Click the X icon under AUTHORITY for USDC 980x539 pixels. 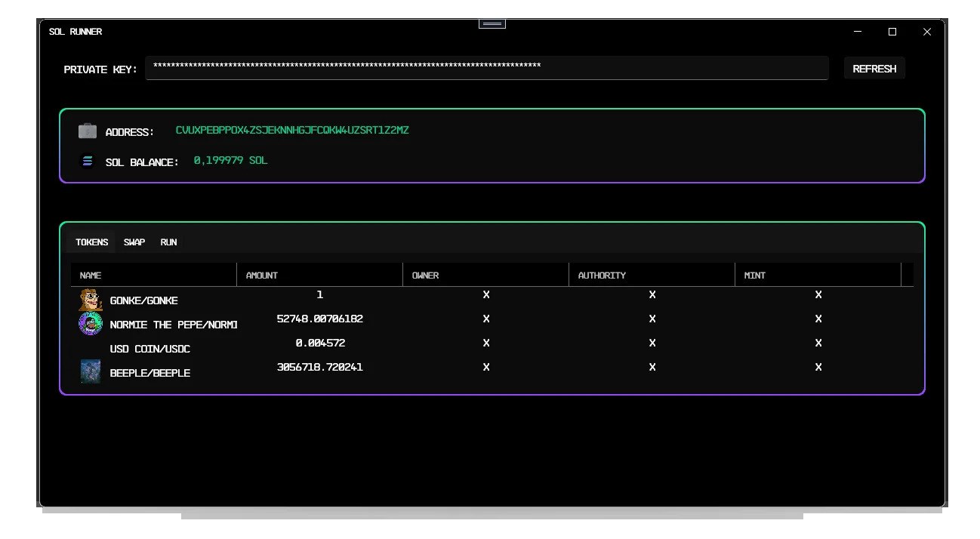(652, 343)
